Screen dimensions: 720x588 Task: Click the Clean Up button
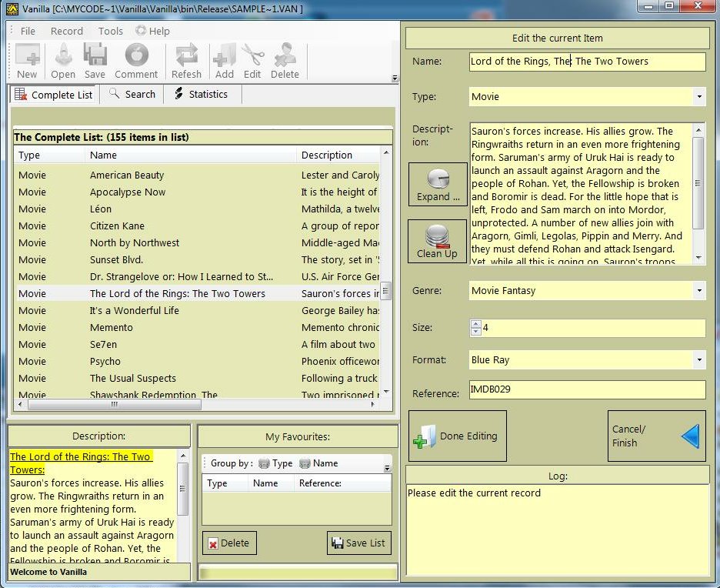437,242
